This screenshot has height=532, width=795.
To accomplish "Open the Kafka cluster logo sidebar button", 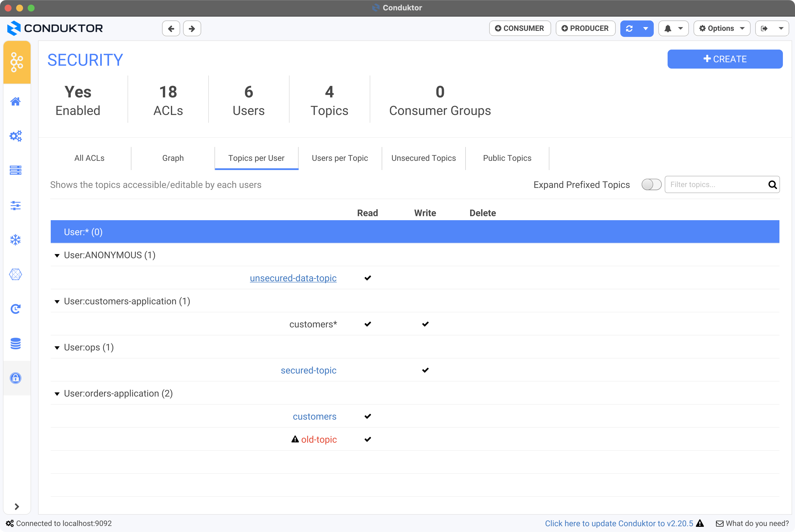I will (x=17, y=62).
